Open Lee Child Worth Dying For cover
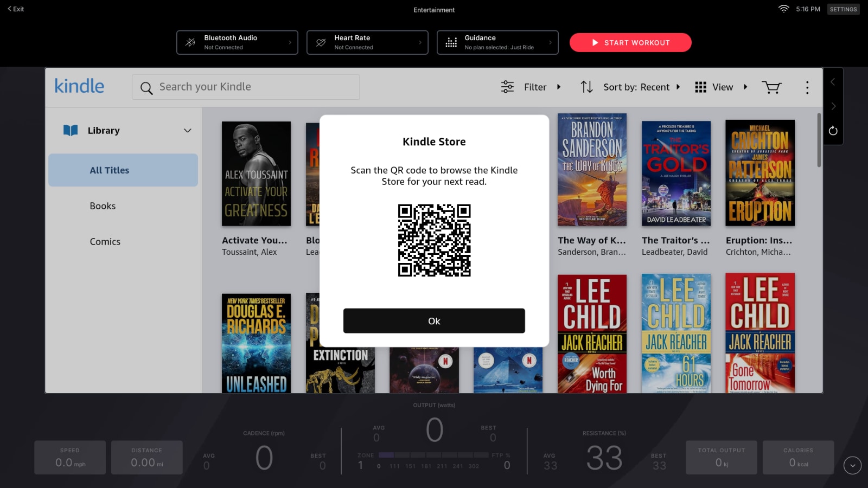 (x=592, y=333)
